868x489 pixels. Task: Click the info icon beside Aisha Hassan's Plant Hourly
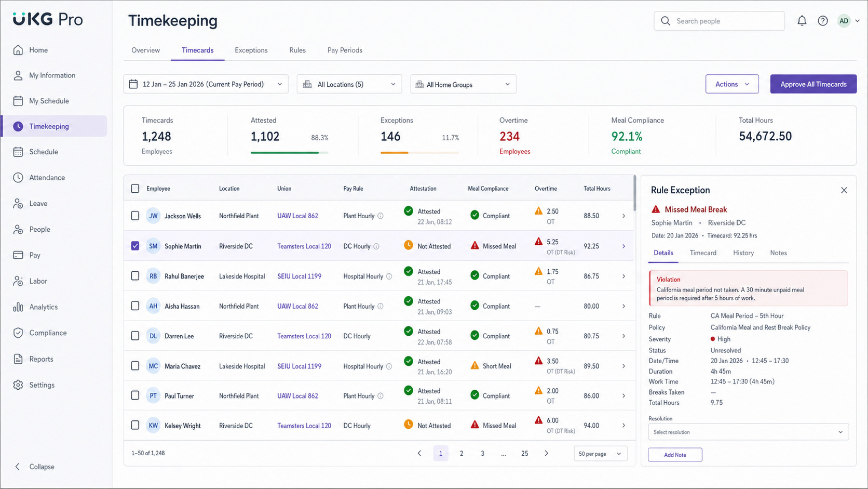[381, 307]
